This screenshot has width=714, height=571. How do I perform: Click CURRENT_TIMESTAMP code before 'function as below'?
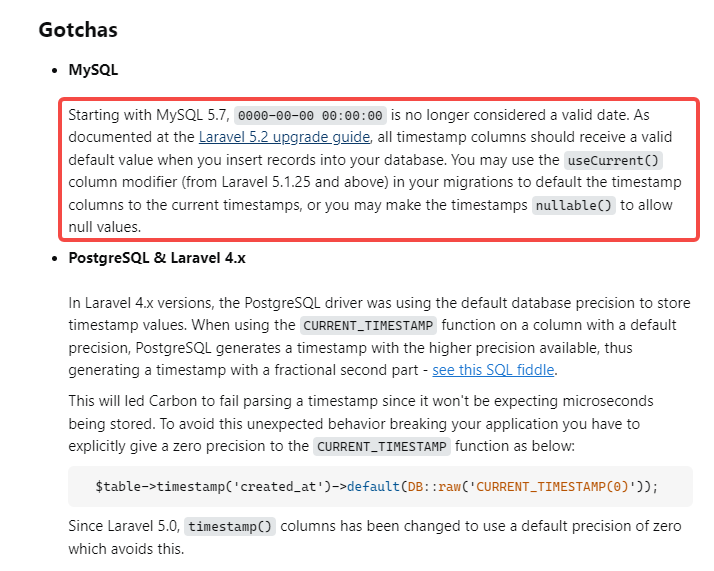point(382,446)
